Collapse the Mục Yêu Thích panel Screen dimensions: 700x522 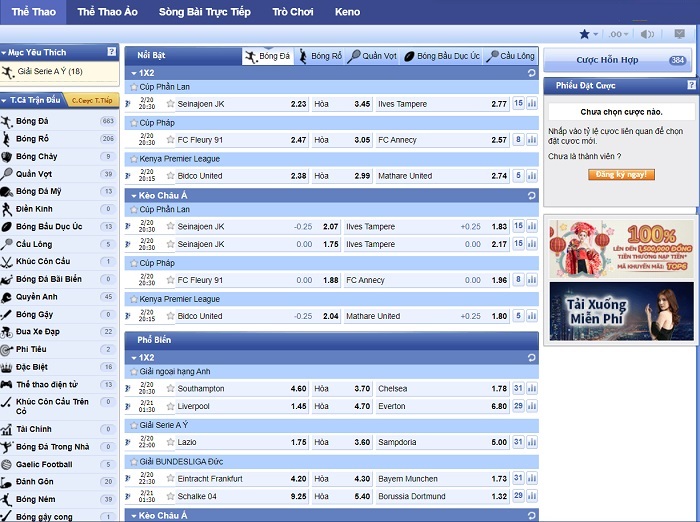[x=4, y=52]
